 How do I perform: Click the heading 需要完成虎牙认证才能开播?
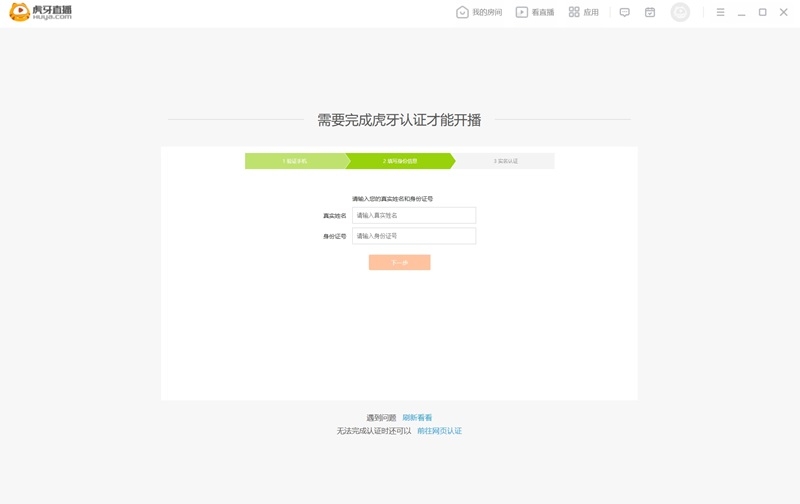pos(399,120)
